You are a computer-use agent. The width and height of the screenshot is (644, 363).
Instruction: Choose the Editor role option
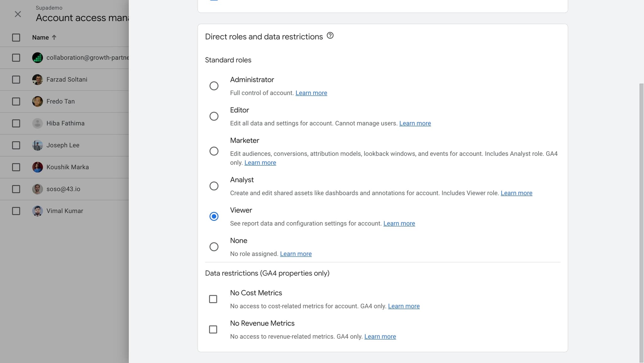click(214, 116)
